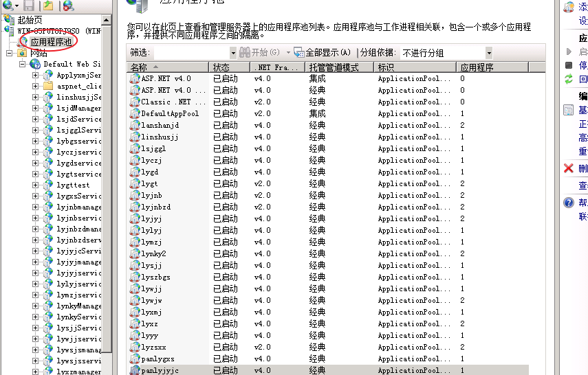The image size is (588, 375).
Task: Click 全部显示(A) show all button
Action: [323, 52]
